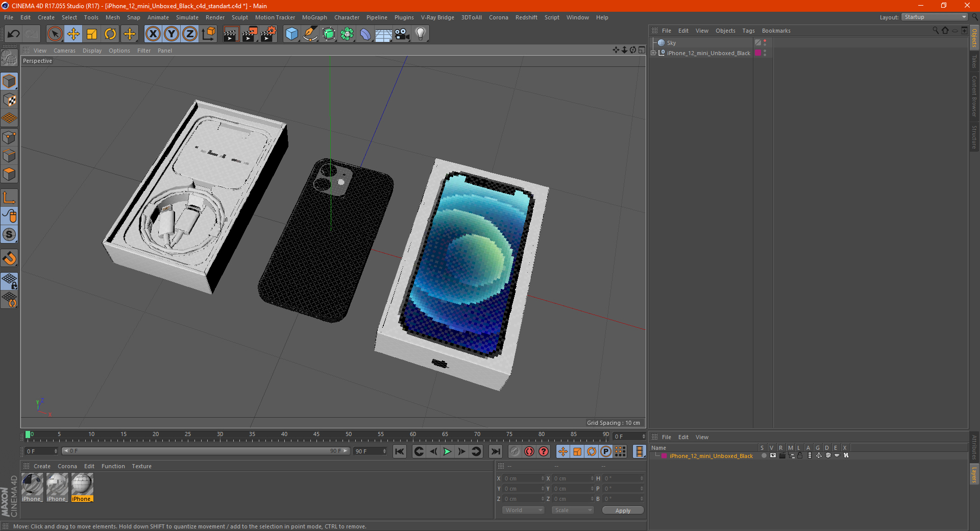This screenshot has width=980, height=531.
Task: Open the Scale mode dropdown
Action: (x=572, y=510)
